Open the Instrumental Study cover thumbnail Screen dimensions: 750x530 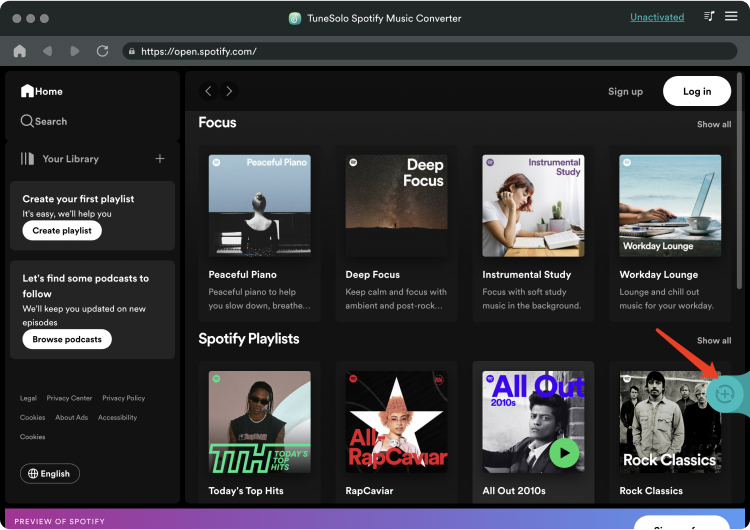coord(533,206)
